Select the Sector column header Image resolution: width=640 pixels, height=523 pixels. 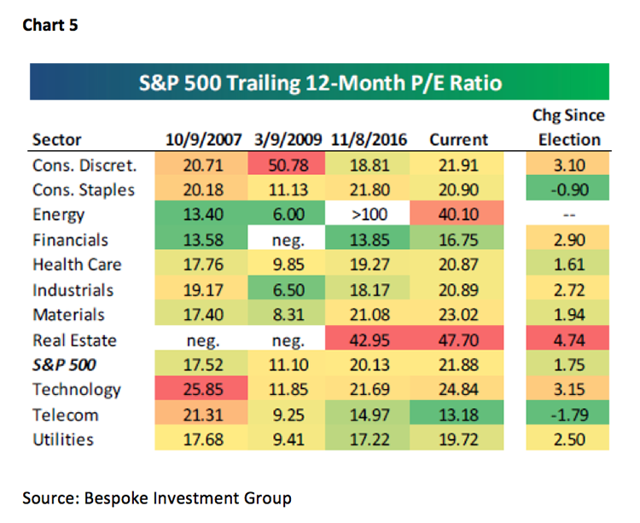click(57, 140)
